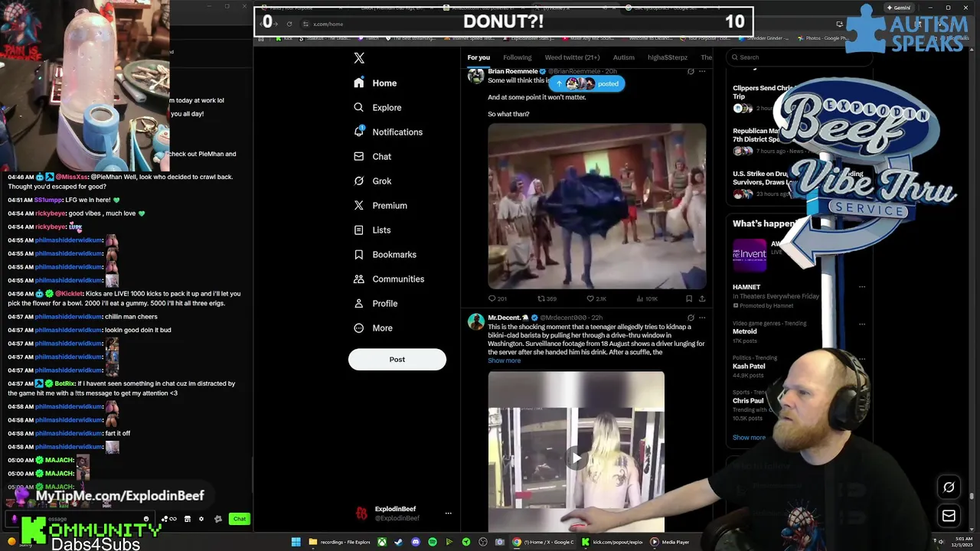Image resolution: width=980 pixels, height=551 pixels.
Task: Open recordings File Explorer taskbar item
Action: point(339,542)
